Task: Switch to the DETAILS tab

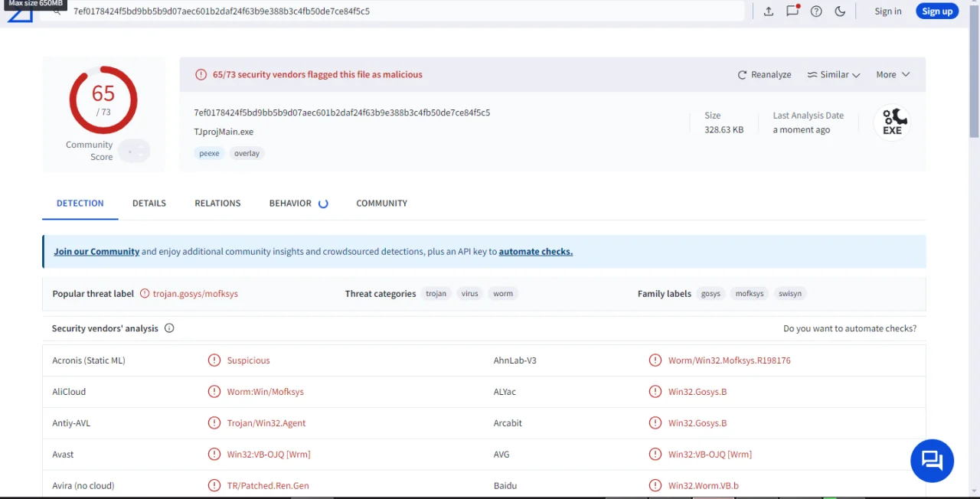Action: click(x=149, y=204)
